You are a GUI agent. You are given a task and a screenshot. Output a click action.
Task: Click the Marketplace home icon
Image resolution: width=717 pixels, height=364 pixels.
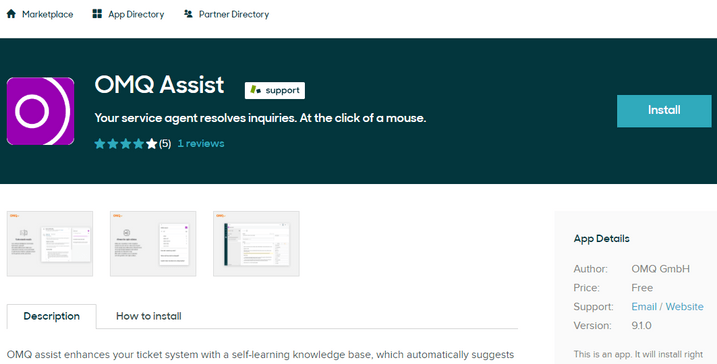11,14
